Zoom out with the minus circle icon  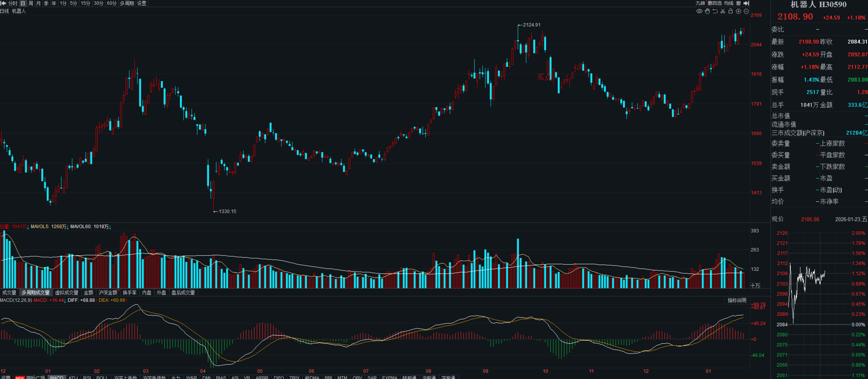[746, 11]
